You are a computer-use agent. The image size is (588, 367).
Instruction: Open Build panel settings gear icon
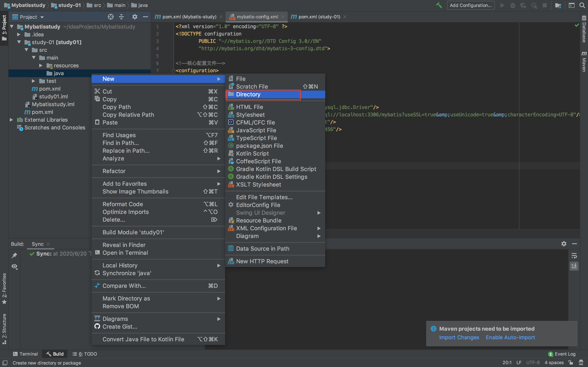pos(564,244)
